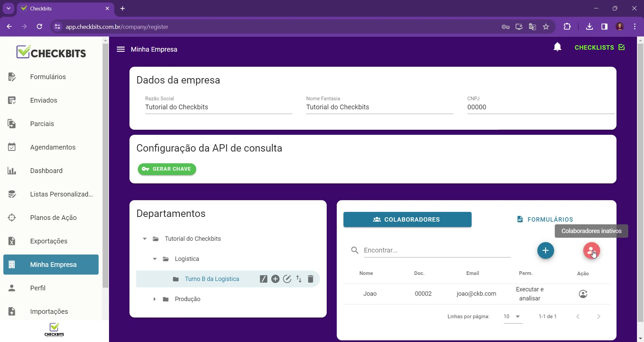
Task: Go to the previous table page
Action: (578, 317)
